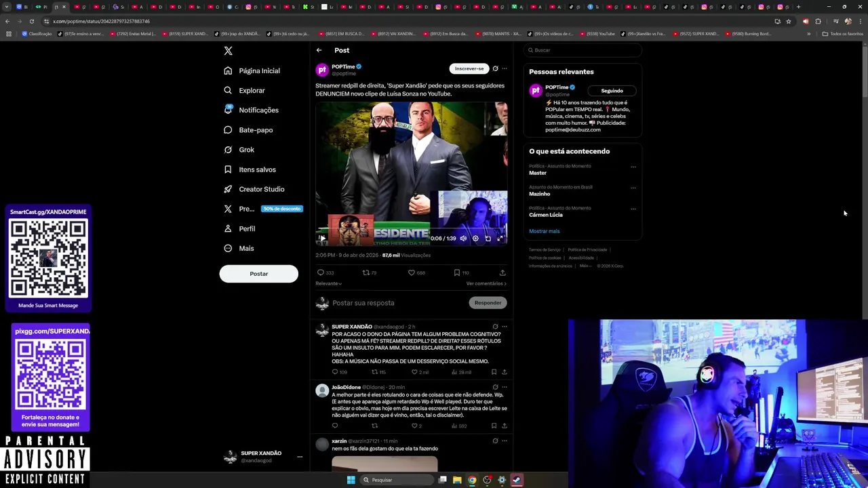Open Grok from the sidebar
The height and width of the screenshot is (488, 868).
239,150
